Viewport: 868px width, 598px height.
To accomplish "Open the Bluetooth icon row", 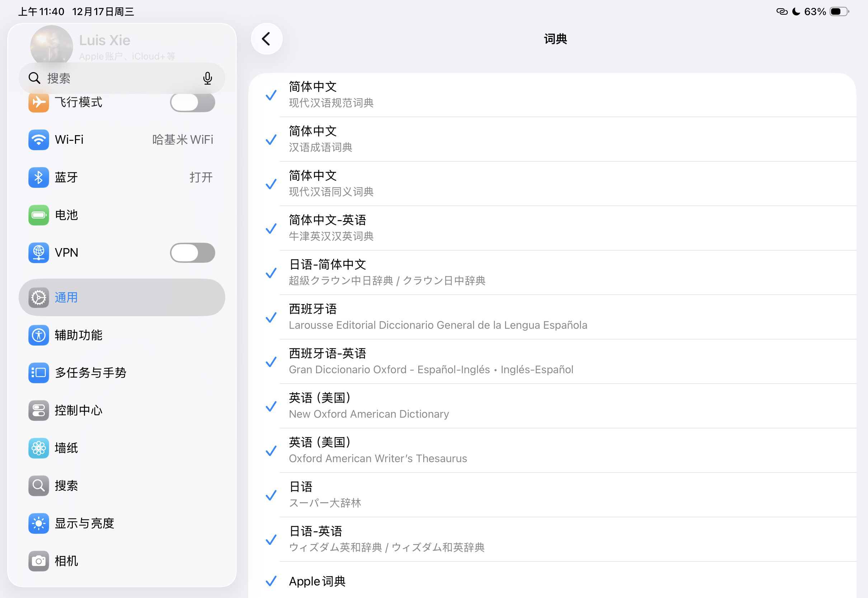I will click(39, 177).
